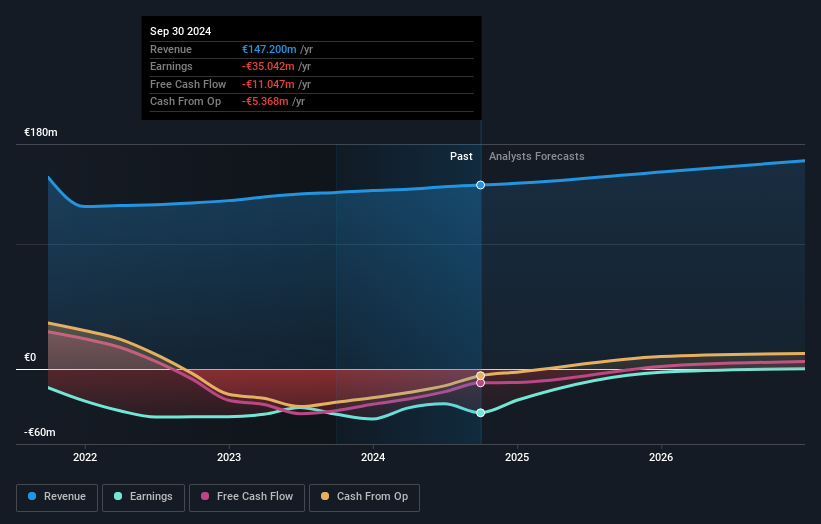
Task: Toggle the Revenue legend series
Action: [57, 497]
